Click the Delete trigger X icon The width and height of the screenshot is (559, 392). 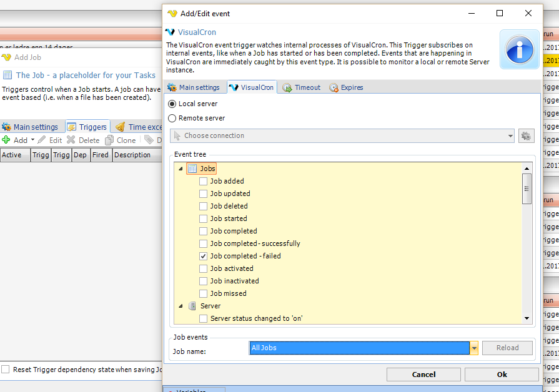click(x=71, y=140)
